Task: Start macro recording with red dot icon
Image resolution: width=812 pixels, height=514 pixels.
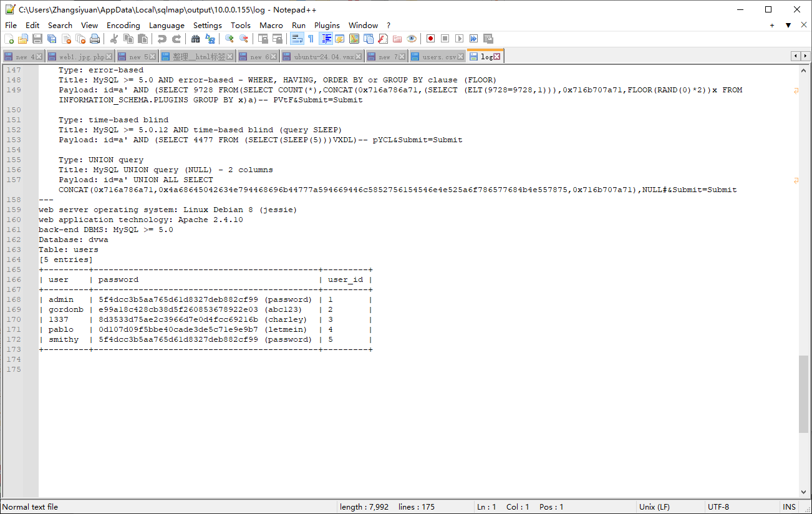Action: pos(431,39)
